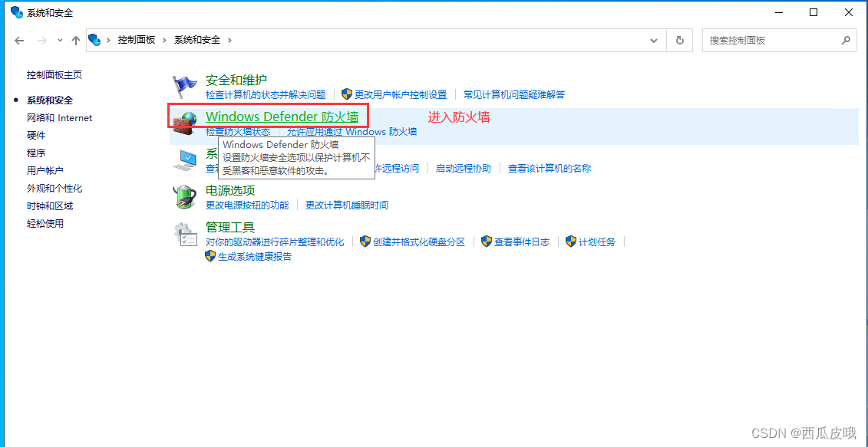Open the Security and Maintenance flag icon
The height and width of the screenshot is (447, 868).
[x=184, y=87]
